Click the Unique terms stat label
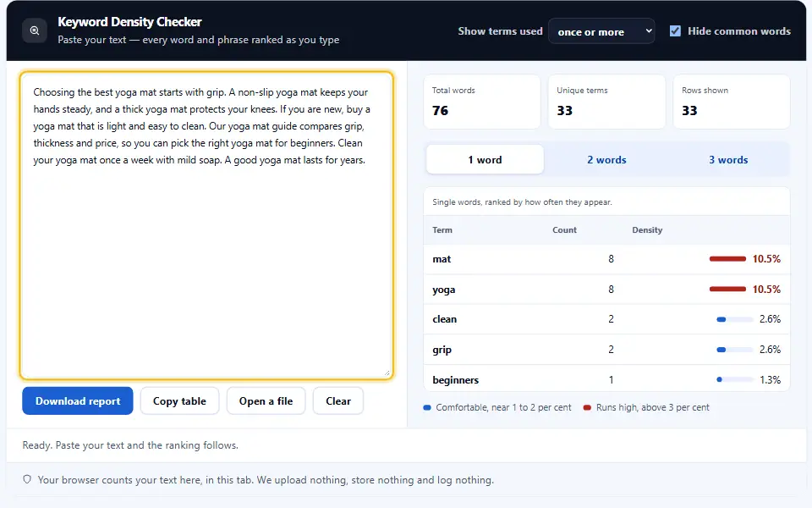The width and height of the screenshot is (812, 508). click(582, 91)
